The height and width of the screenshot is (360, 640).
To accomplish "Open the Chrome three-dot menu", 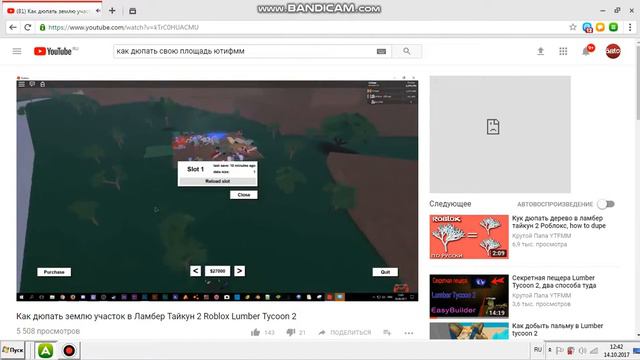I will pos(630,27).
